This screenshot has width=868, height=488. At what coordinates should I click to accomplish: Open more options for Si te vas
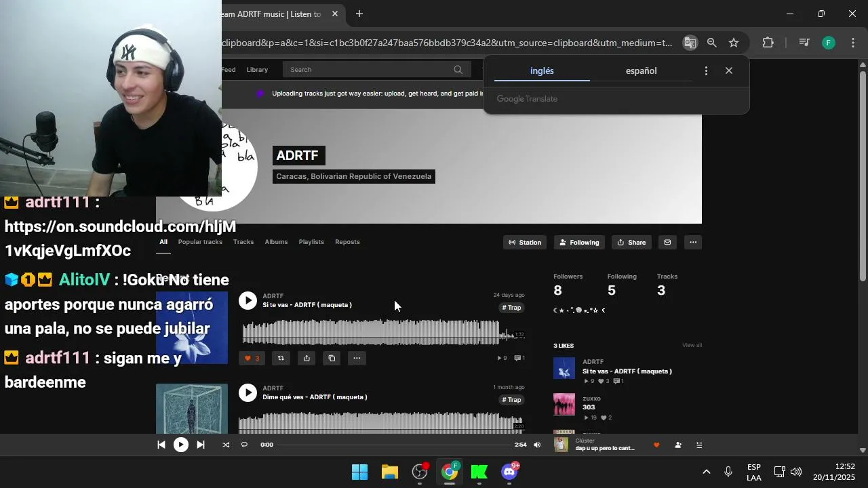click(357, 358)
